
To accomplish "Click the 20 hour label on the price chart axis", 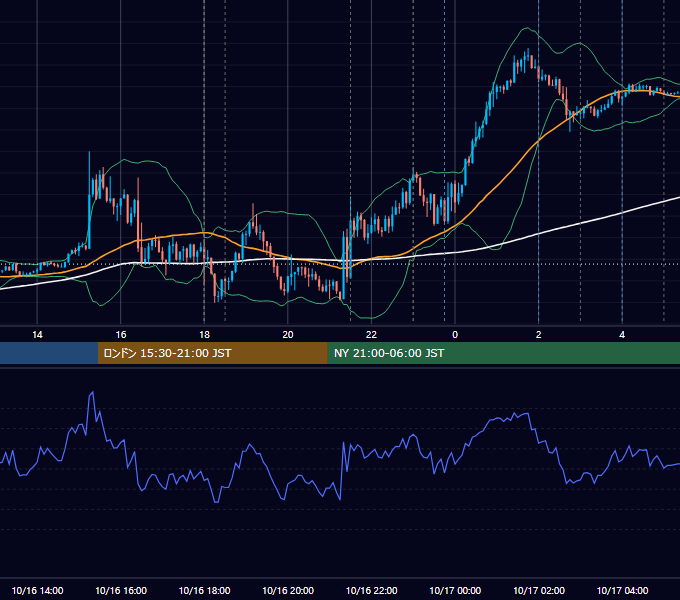I will 288,335.
